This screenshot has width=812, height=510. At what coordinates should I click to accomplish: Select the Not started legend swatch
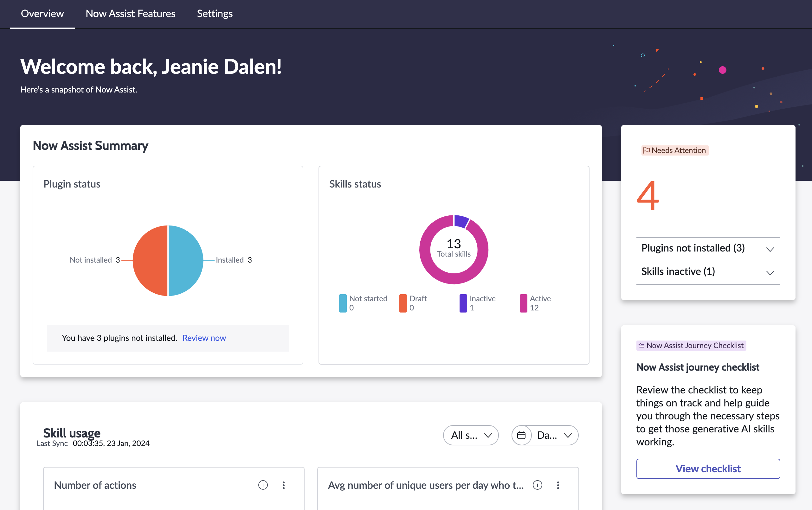[343, 303]
